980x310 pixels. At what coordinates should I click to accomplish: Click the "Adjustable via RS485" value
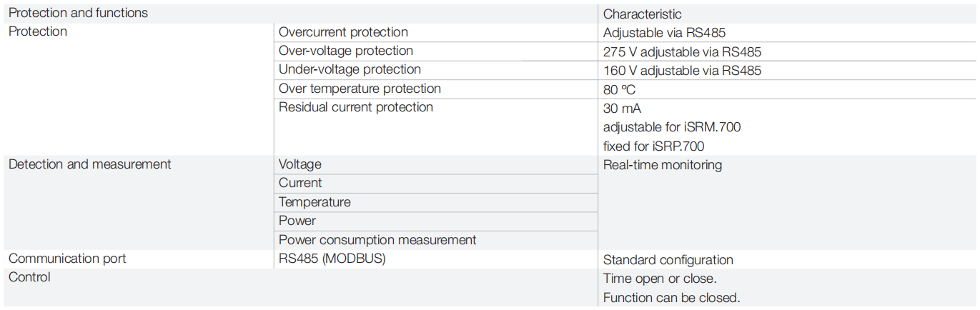point(664,33)
